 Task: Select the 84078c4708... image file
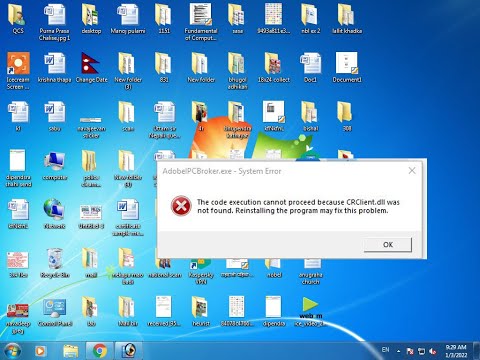point(237,312)
